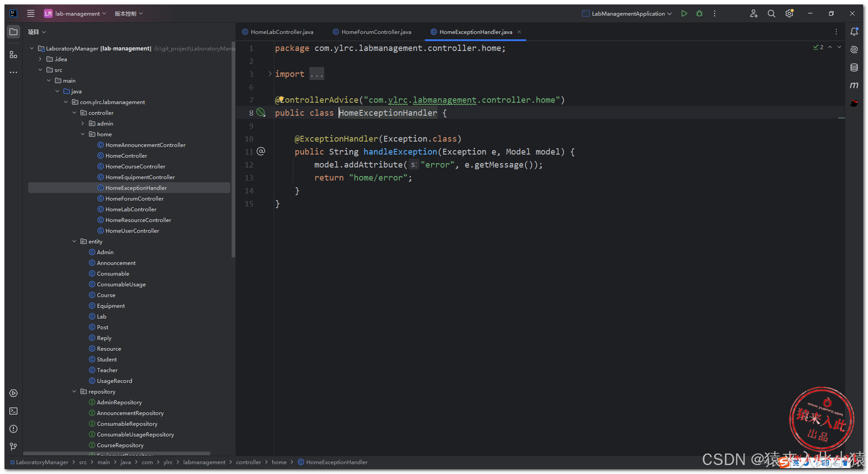Open ConsumableUsage entity

click(x=121, y=284)
